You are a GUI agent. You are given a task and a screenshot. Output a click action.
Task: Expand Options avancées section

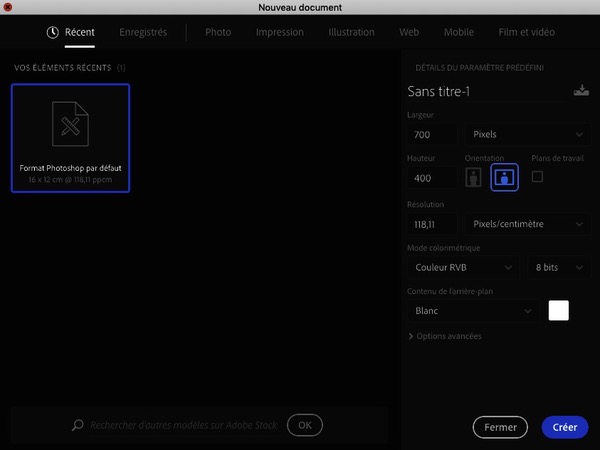click(445, 336)
